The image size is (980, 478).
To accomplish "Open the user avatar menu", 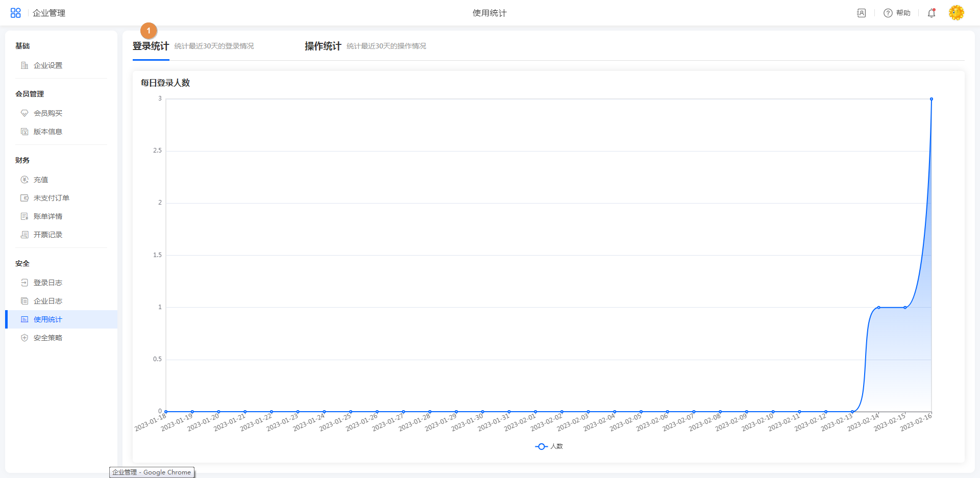I will tap(956, 13).
